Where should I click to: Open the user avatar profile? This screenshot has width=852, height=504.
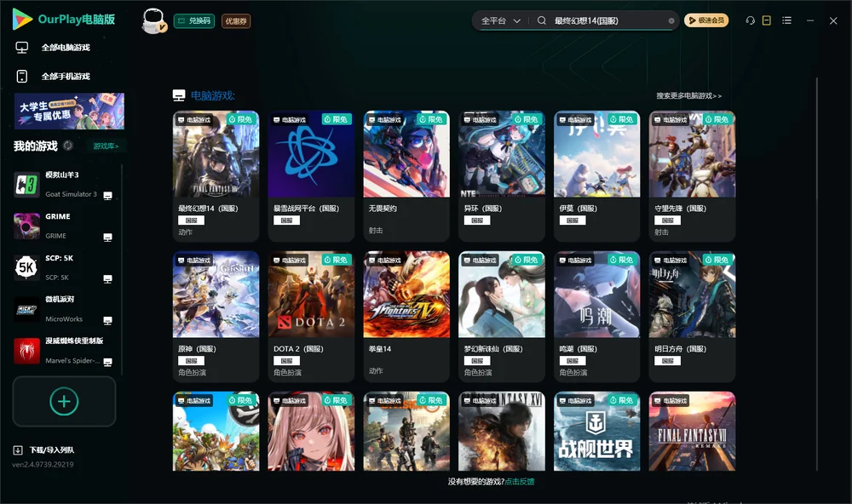tap(153, 21)
